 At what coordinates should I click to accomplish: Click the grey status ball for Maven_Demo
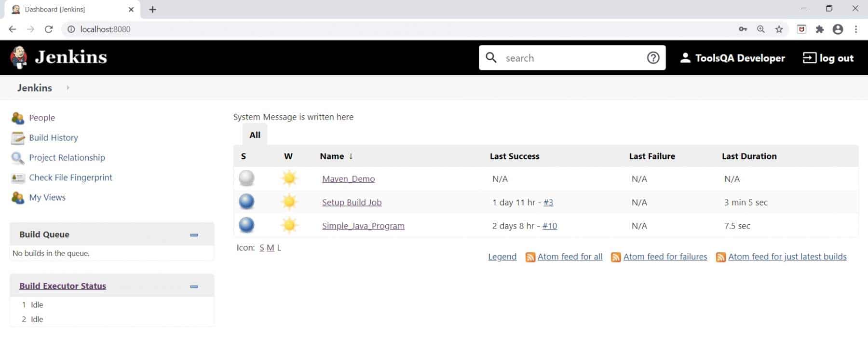click(x=246, y=178)
